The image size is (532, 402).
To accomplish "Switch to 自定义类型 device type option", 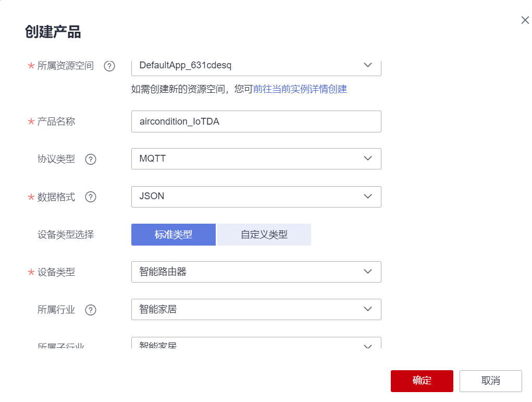I will pos(264,235).
